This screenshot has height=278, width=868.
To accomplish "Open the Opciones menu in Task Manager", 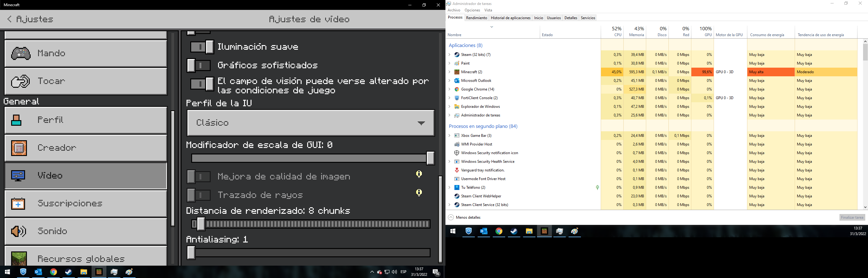I will pyautogui.click(x=472, y=10).
